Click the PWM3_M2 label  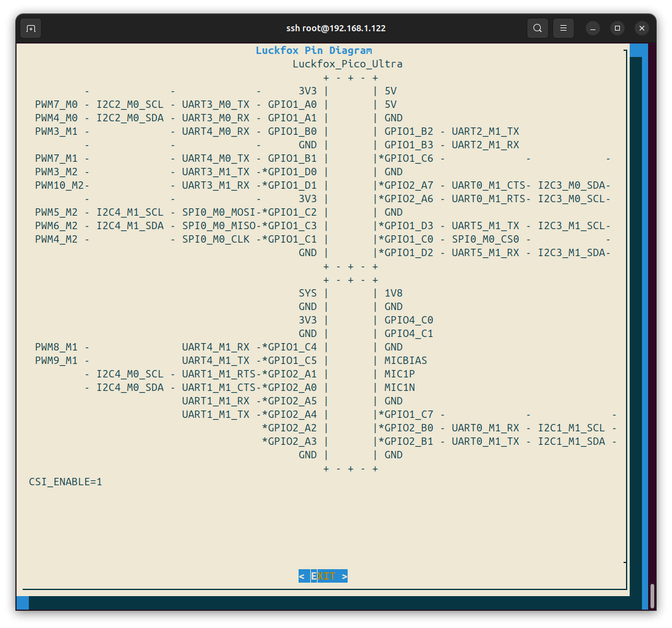tap(56, 172)
